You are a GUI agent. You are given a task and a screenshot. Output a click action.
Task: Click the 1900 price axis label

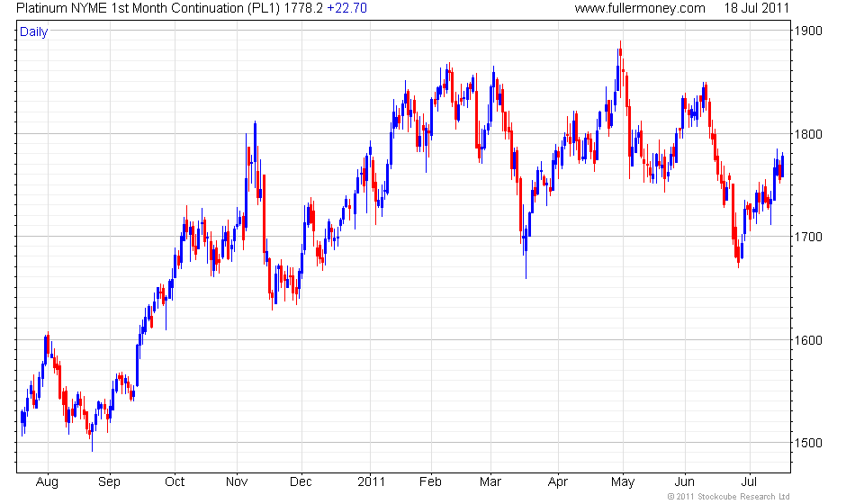point(808,31)
